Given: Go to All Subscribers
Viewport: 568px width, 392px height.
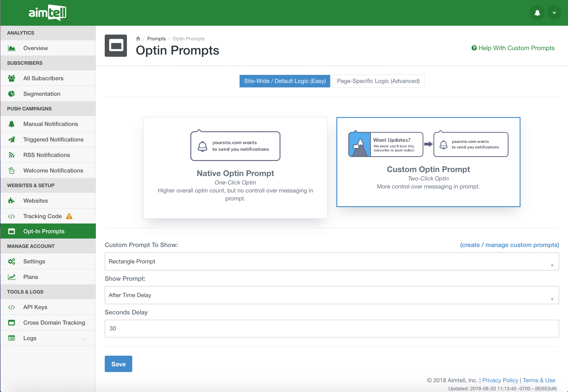Looking at the screenshot, I should [x=48, y=78].
